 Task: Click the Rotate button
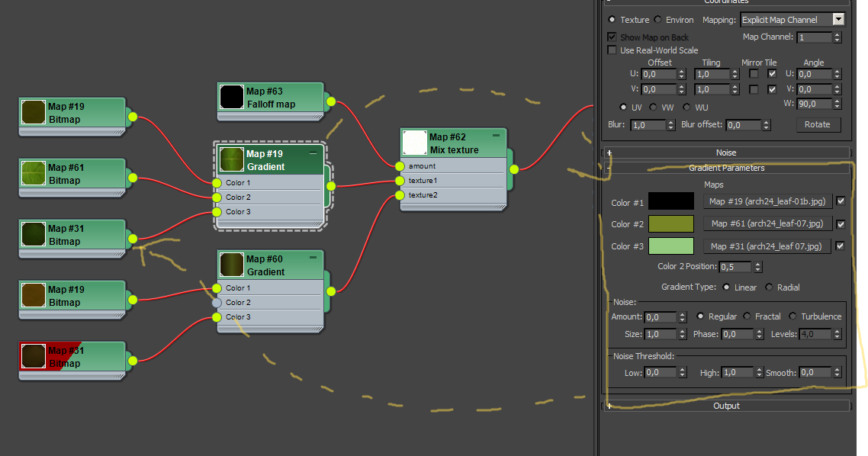tap(818, 124)
